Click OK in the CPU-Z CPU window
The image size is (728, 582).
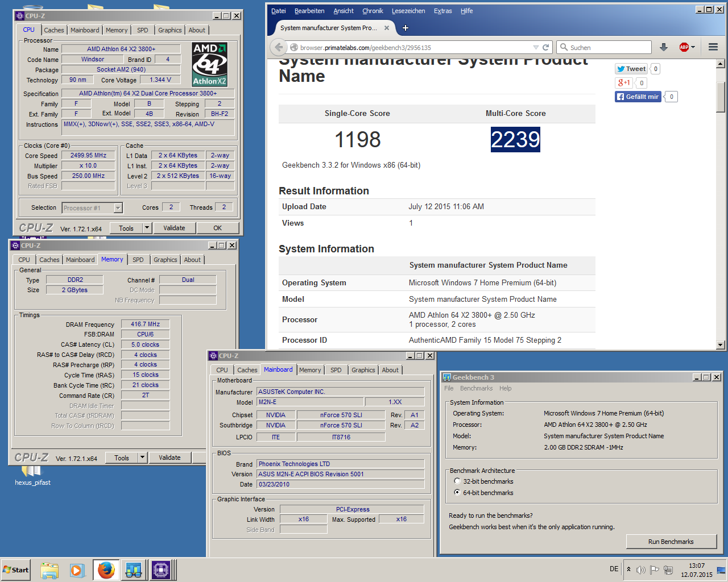(217, 228)
